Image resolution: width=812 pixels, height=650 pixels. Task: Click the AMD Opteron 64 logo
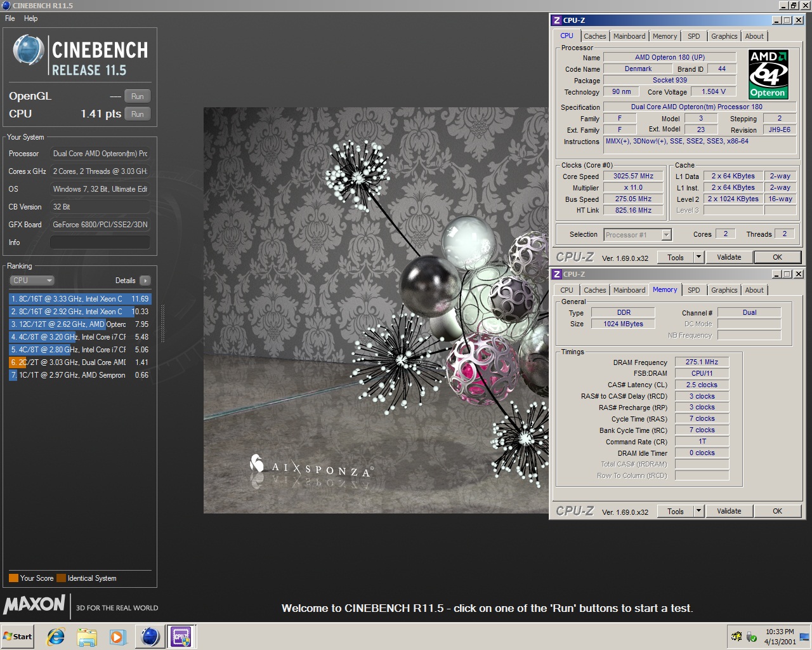pos(768,74)
